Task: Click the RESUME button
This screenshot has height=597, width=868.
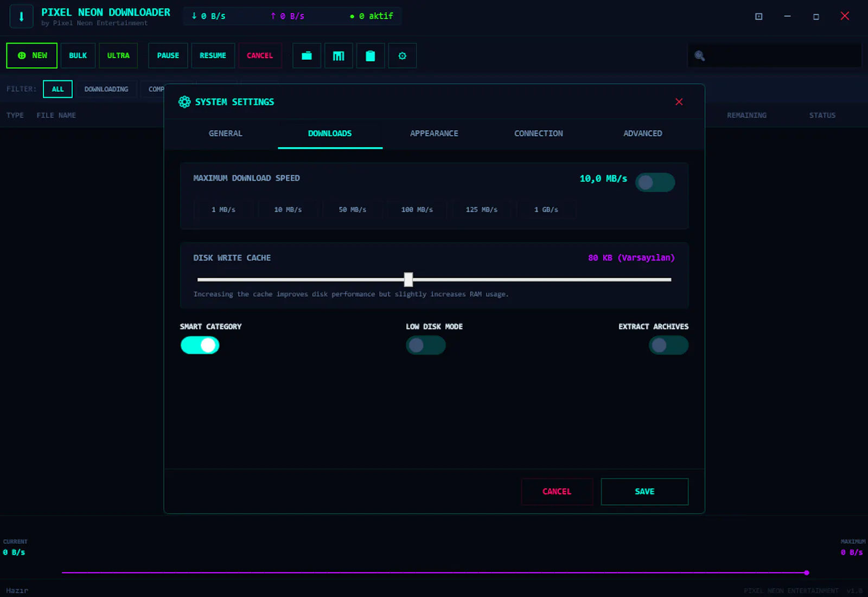Action: click(213, 56)
